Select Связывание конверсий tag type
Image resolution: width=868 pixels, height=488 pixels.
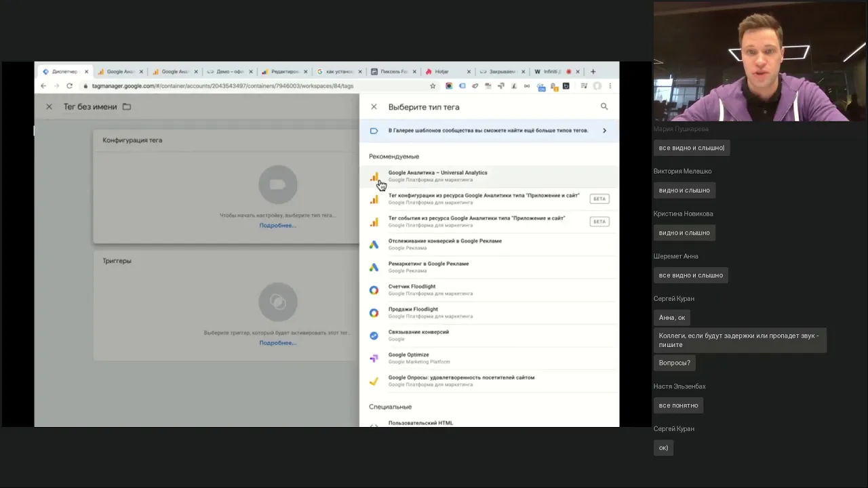click(x=489, y=335)
